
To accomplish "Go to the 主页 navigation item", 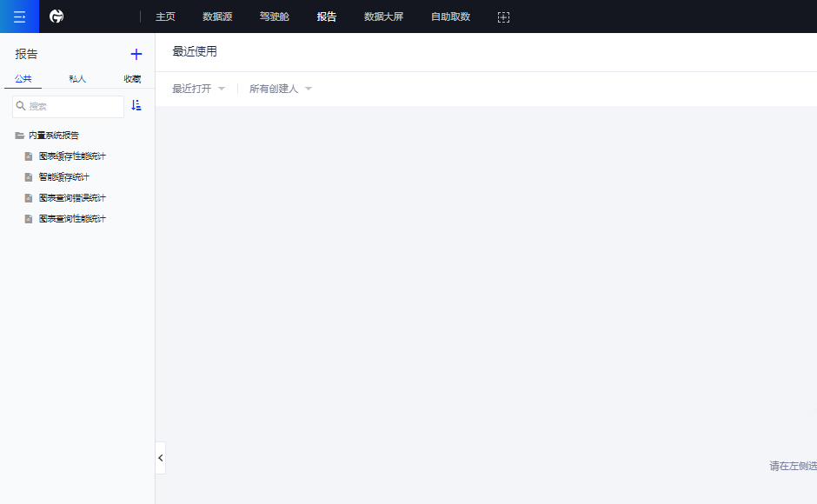I will (165, 17).
